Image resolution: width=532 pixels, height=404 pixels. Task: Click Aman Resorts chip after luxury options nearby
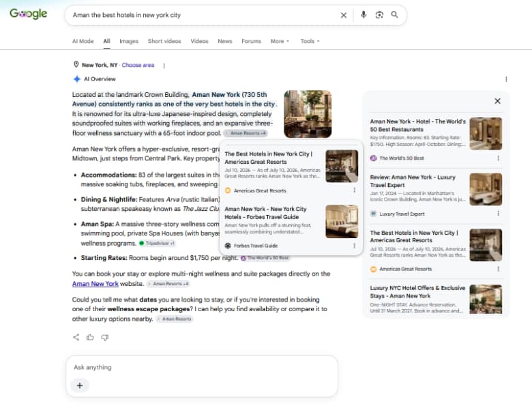pos(175,319)
